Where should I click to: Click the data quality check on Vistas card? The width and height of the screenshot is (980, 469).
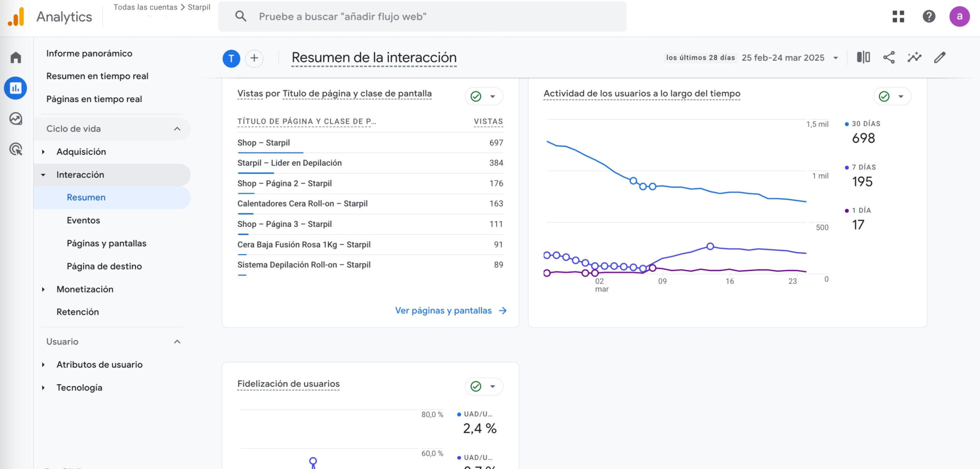coord(476,96)
